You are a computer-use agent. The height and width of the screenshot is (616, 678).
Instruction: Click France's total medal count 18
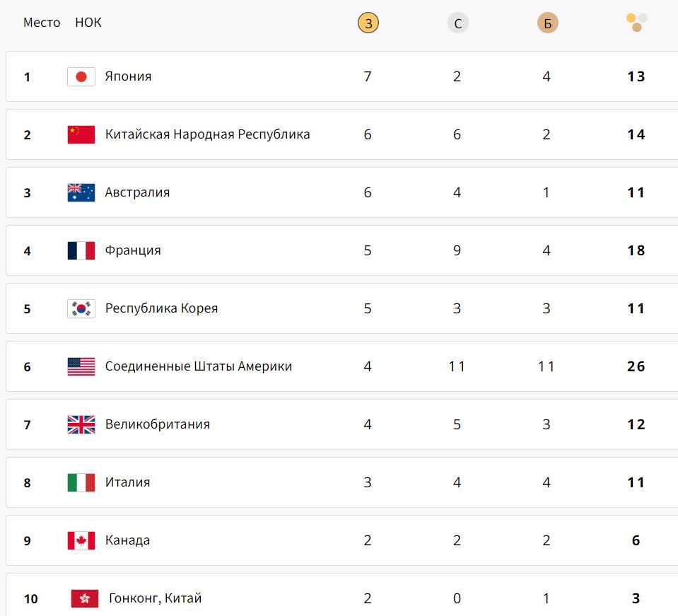[x=636, y=250]
